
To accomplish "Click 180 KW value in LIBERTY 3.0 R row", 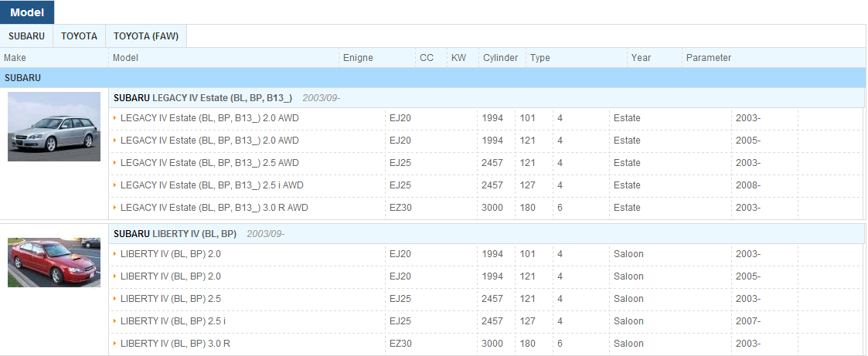I will pos(528,344).
